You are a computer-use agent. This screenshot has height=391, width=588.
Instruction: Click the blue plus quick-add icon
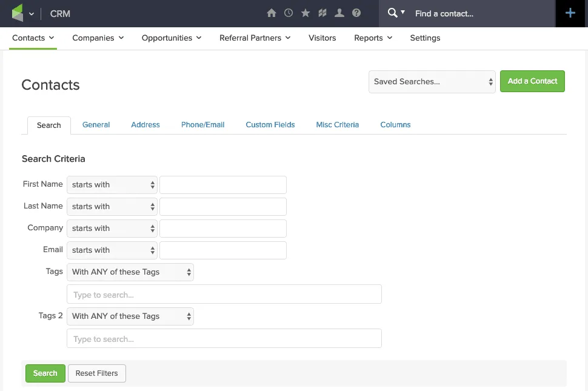tap(570, 13)
